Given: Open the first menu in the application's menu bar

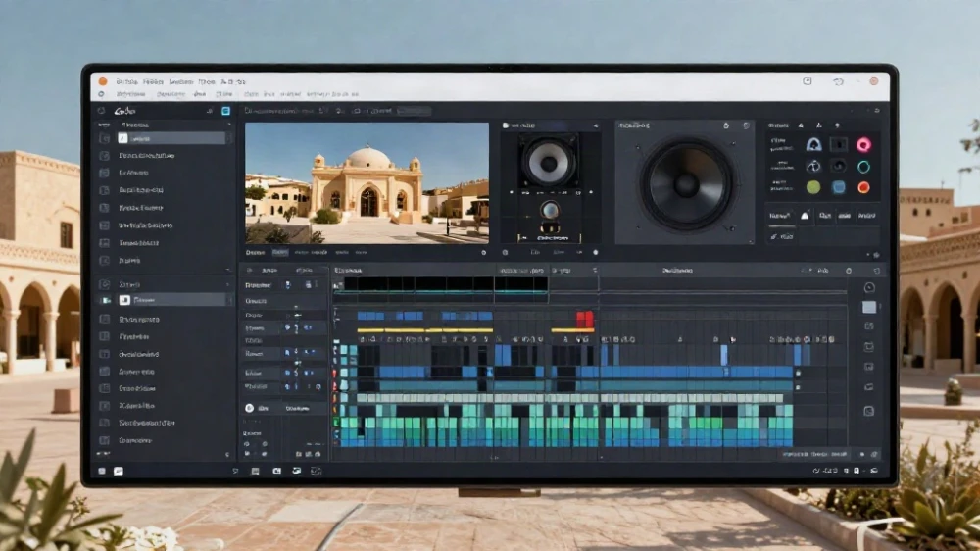Looking at the screenshot, I should click(126, 82).
